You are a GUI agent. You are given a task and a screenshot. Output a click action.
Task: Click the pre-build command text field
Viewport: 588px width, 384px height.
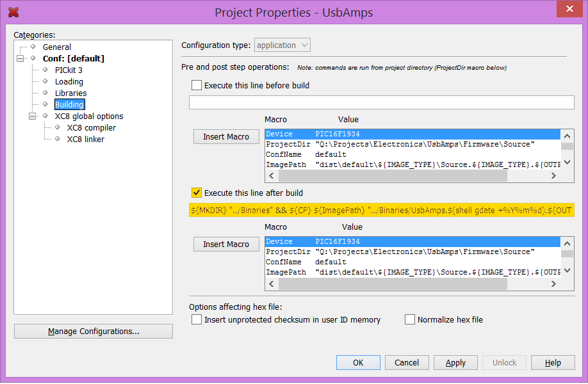381,102
